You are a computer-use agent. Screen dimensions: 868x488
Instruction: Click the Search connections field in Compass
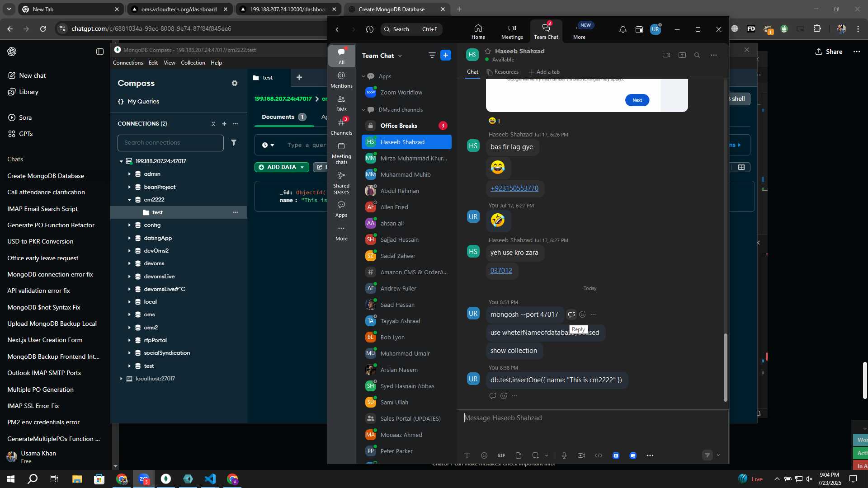(170, 143)
